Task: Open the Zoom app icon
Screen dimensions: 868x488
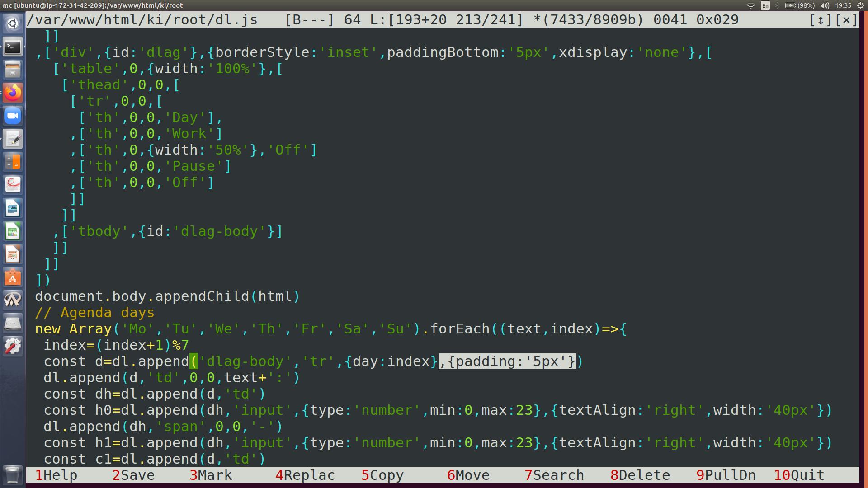Action: coord(13,116)
